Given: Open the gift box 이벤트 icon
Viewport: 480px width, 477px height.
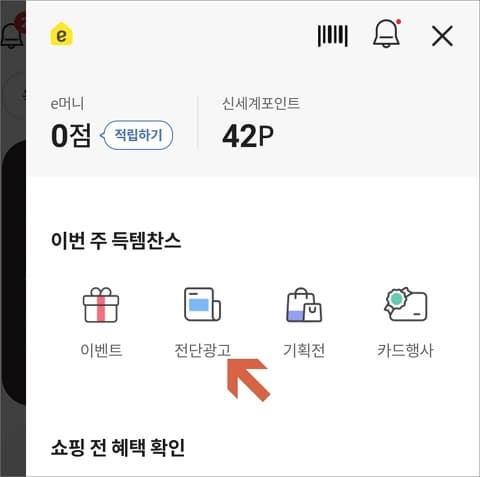Looking at the screenshot, I should tap(101, 305).
